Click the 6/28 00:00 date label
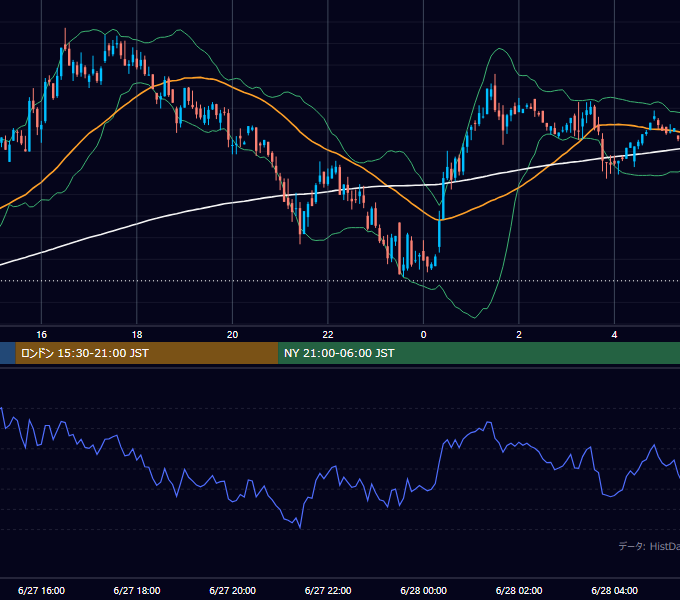 424,590
